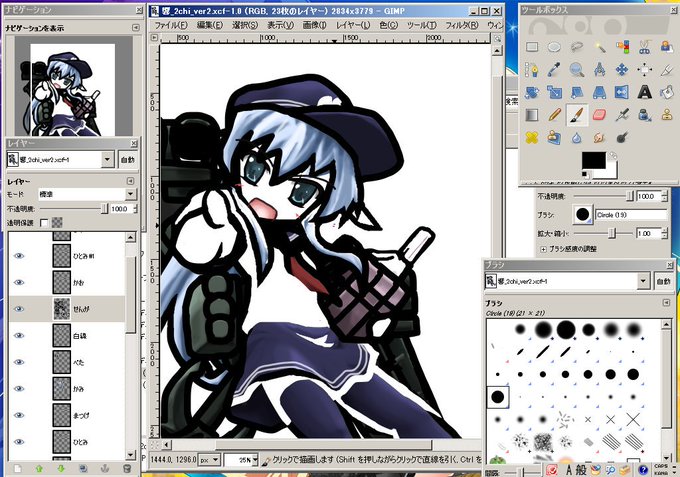The image size is (680, 477).
Task: Open the レイヤー(L) menu
Action: pyautogui.click(x=353, y=25)
